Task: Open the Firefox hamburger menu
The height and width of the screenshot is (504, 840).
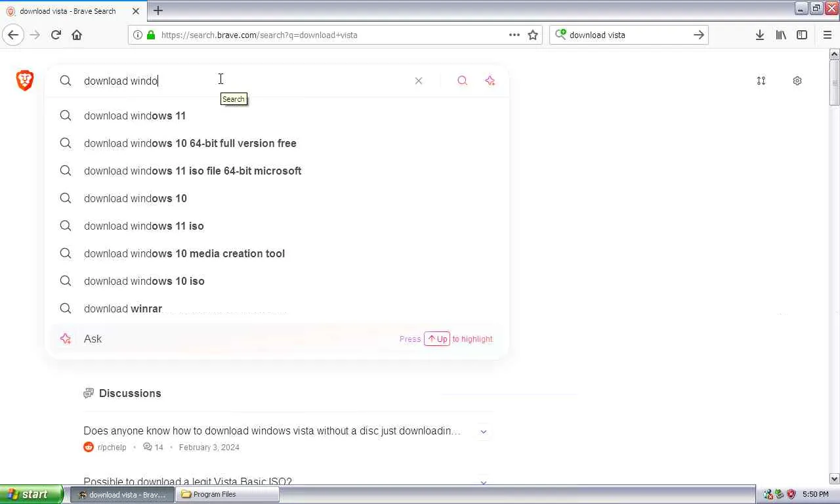Action: (x=827, y=35)
